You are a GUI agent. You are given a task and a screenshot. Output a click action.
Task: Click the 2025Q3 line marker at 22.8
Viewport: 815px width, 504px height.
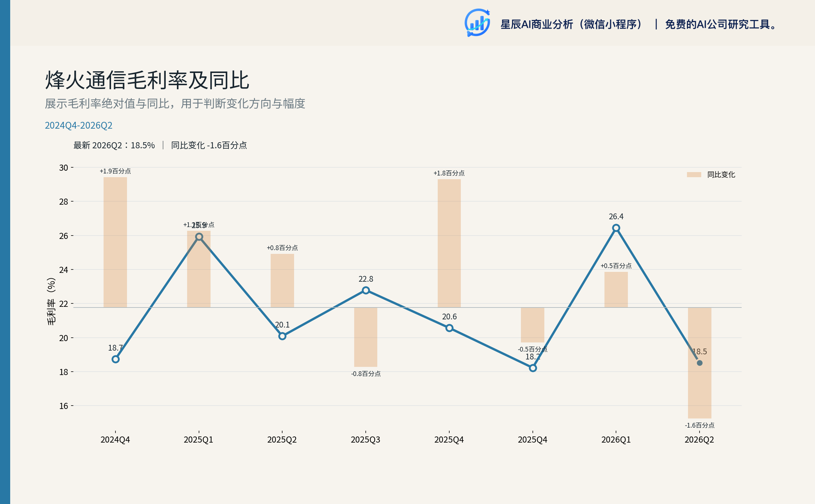tap(366, 290)
